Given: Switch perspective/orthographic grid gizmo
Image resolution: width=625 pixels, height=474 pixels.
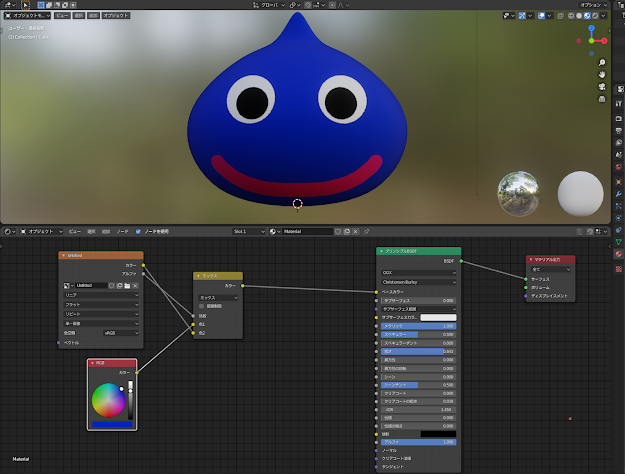Looking at the screenshot, I should [x=602, y=98].
